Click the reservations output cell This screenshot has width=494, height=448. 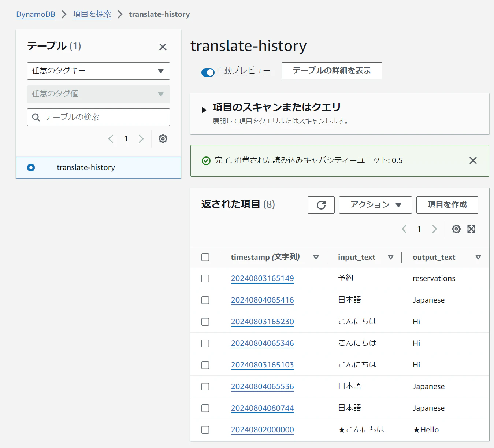point(434,278)
